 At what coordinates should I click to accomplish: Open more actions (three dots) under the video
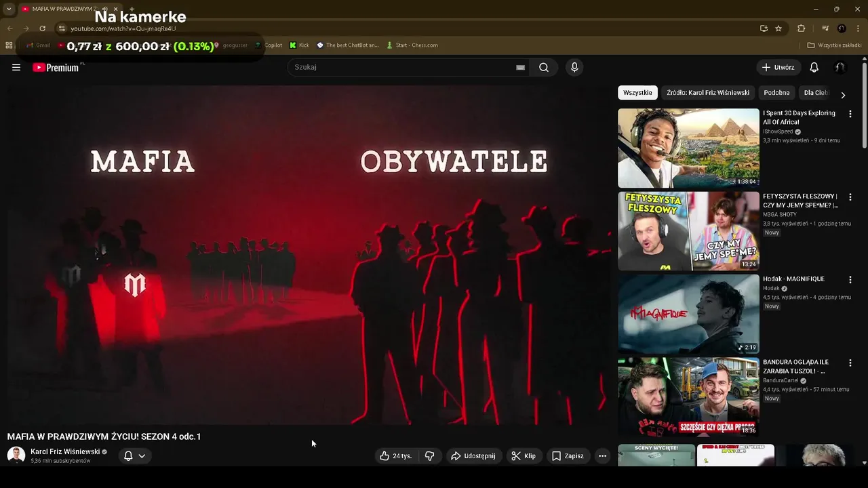pyautogui.click(x=602, y=456)
